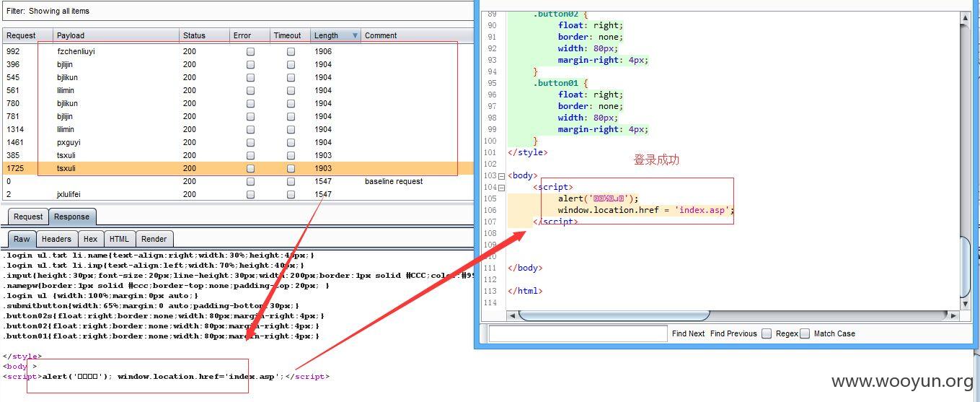Collapse the body fold marker at line 103
The height and width of the screenshot is (402, 980).
(x=502, y=175)
